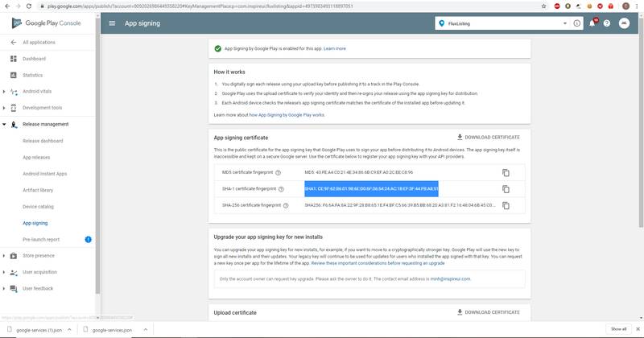Image resolution: width=644 pixels, height=338 pixels.
Task: Click help icon next to SHA-256 fingerprint label
Action: pos(286,205)
